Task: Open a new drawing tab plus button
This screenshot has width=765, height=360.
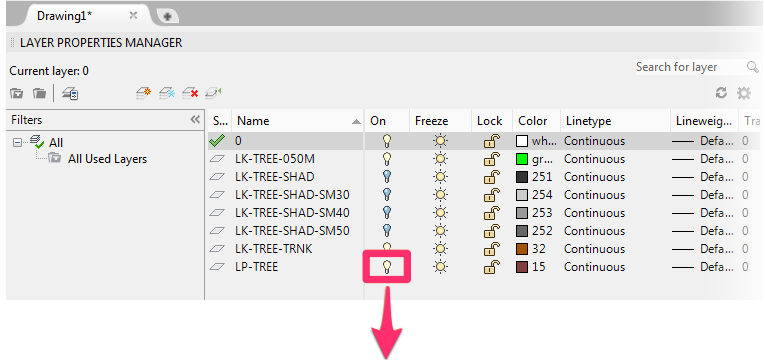Action: point(167,17)
